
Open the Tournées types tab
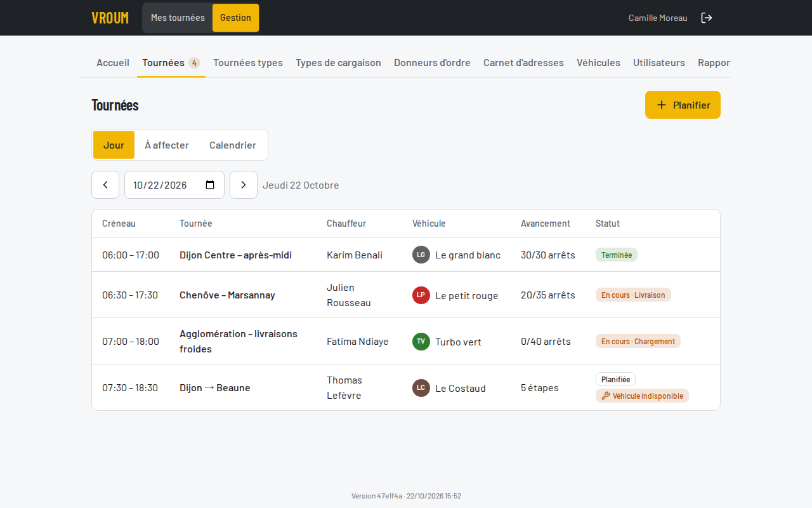tap(248, 63)
